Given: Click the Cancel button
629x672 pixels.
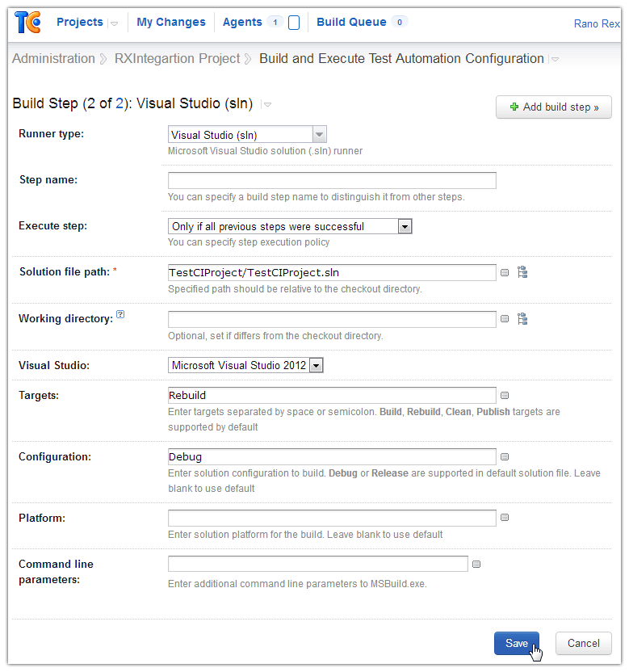Looking at the screenshot, I should pyautogui.click(x=584, y=643).
